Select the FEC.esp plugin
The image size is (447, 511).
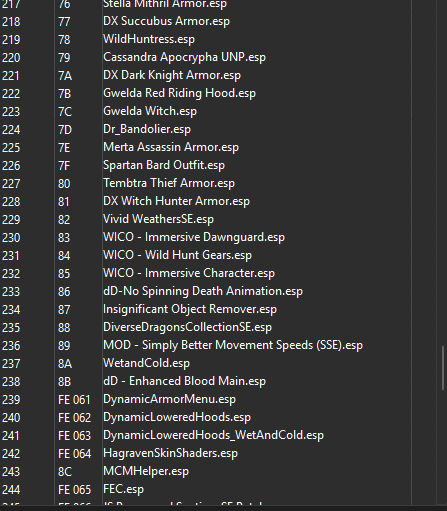[123, 489]
